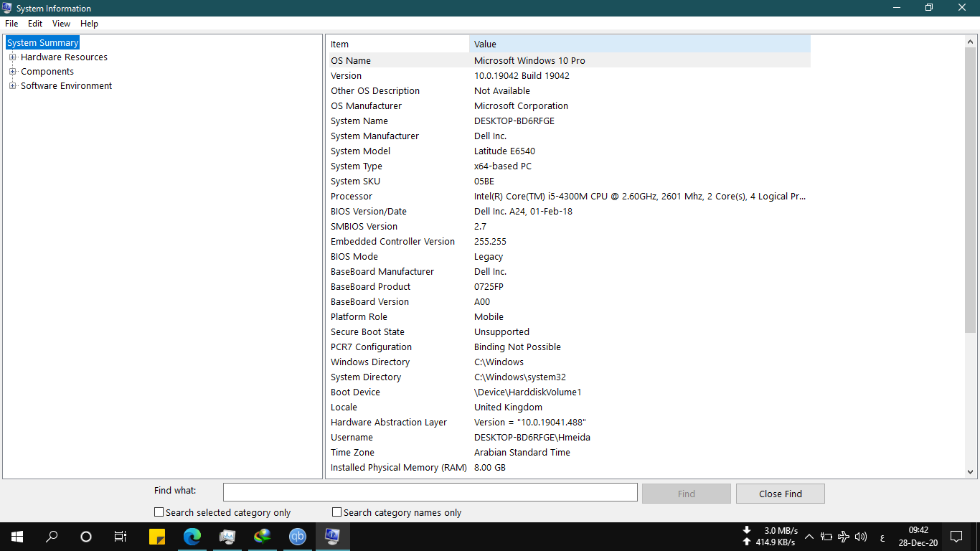Select the Platform Role row
Viewport: 980px width, 551px height.
570,317
